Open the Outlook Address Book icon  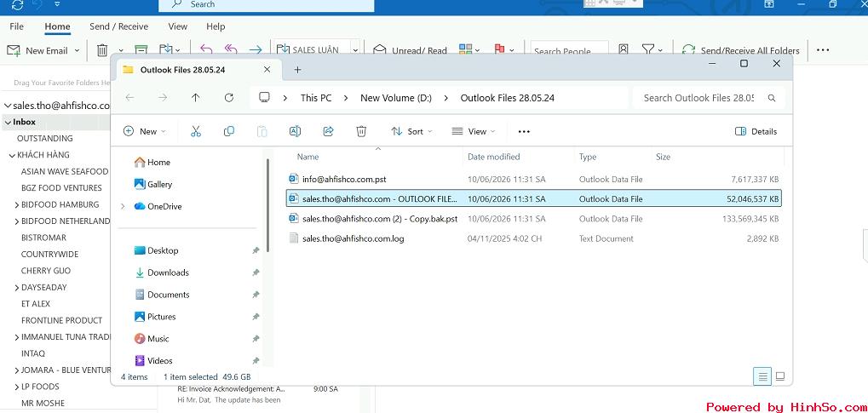click(x=624, y=50)
